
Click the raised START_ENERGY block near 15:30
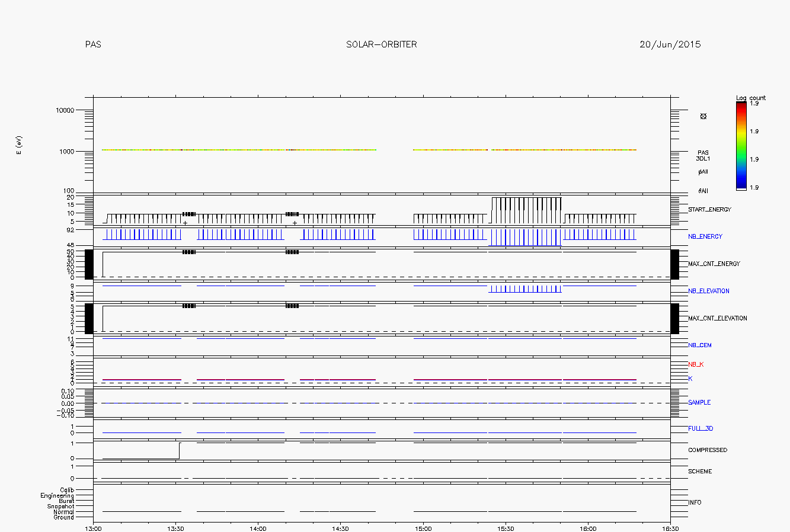pos(526,210)
